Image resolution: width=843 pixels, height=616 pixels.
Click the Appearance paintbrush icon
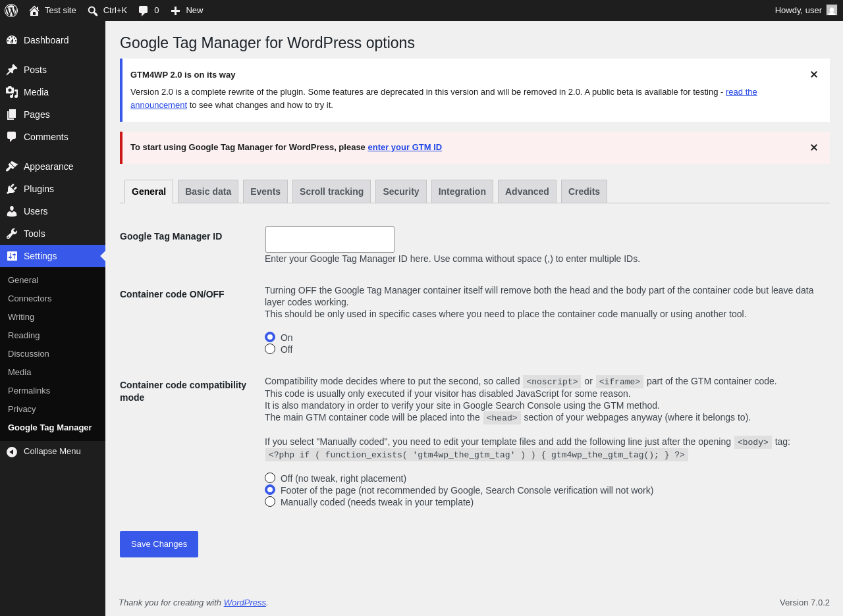(x=12, y=167)
